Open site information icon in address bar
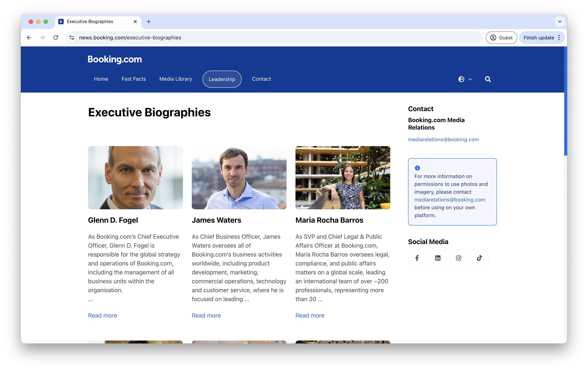588x371 pixels. (72, 38)
